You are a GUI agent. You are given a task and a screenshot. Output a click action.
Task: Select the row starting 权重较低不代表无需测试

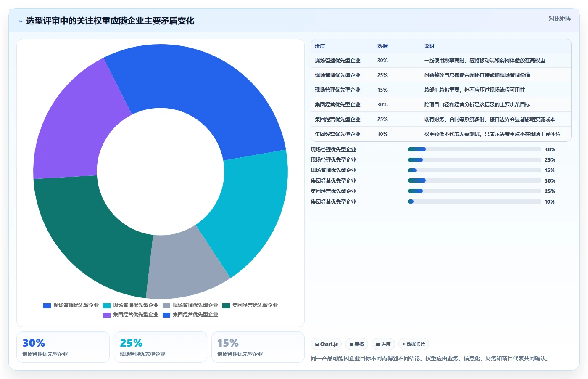click(x=441, y=134)
